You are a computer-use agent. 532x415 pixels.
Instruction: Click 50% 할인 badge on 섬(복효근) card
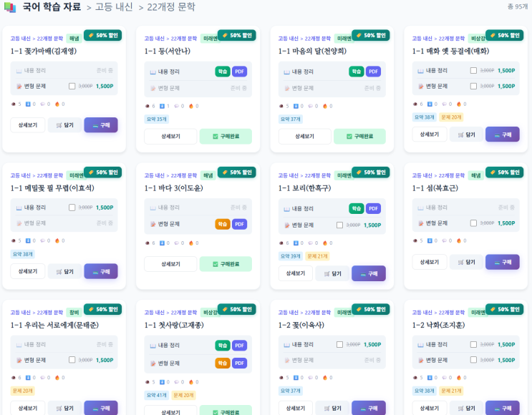[505, 172]
